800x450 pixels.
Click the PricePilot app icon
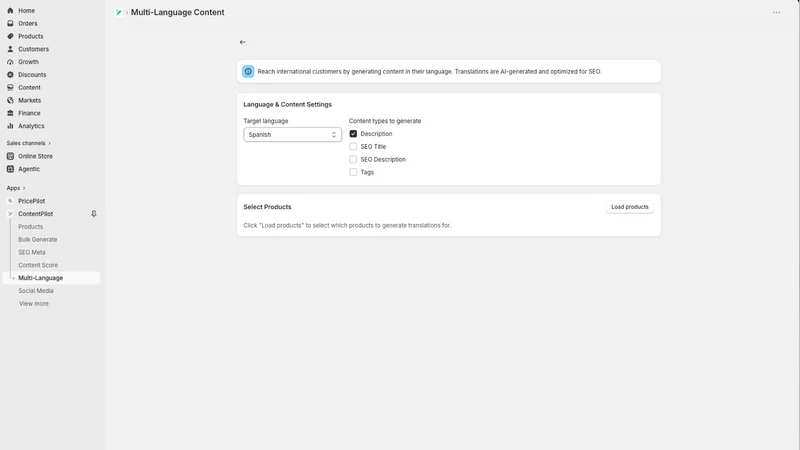(x=10, y=201)
